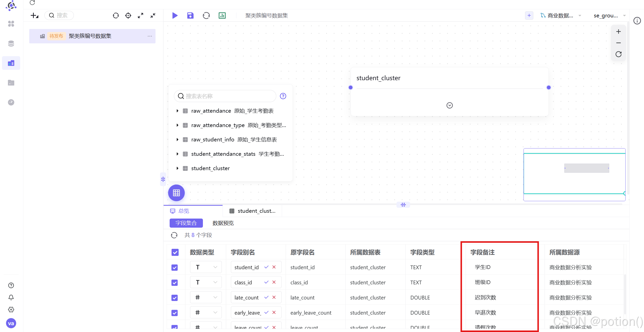The image size is (644, 332).
Task: Reset canvas view with rotate icon
Action: (619, 54)
